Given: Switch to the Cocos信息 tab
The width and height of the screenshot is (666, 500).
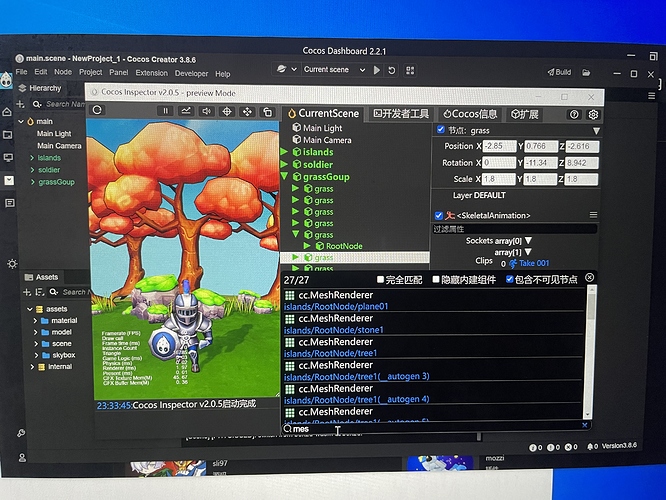Looking at the screenshot, I should click(x=470, y=114).
